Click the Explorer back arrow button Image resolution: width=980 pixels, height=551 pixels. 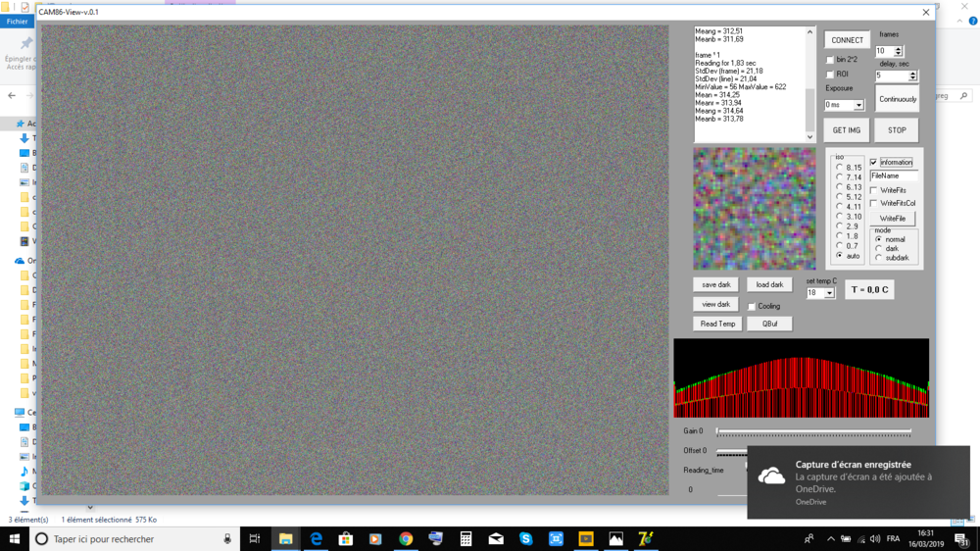click(x=12, y=96)
